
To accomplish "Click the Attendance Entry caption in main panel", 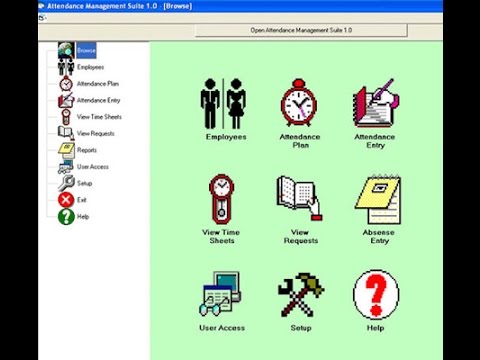I will tap(375, 141).
